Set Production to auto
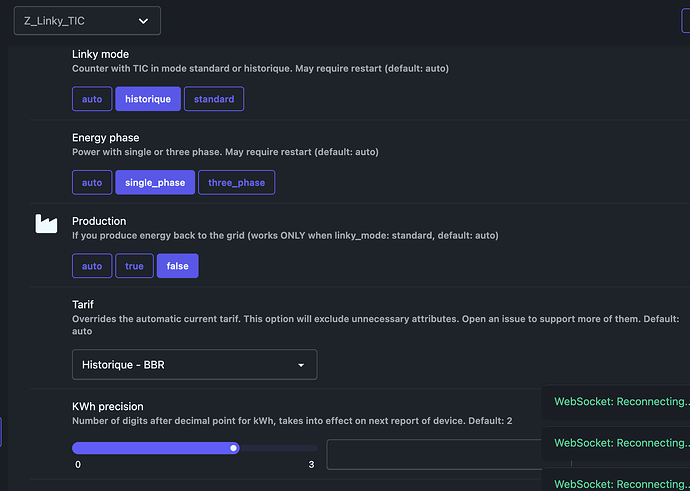 (92, 266)
